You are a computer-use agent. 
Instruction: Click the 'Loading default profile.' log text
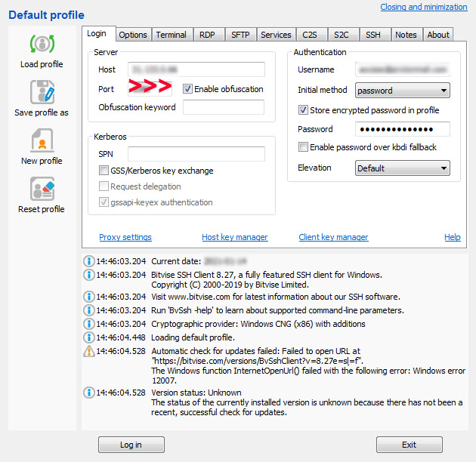click(193, 337)
